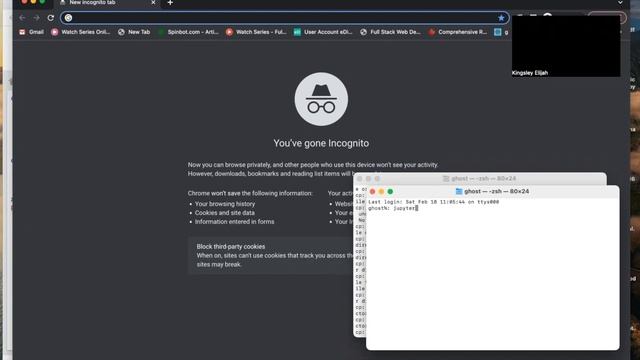Screen dimensions: 640x360
Task: Click the Block third-party cookies heading
Action: (x=231, y=247)
